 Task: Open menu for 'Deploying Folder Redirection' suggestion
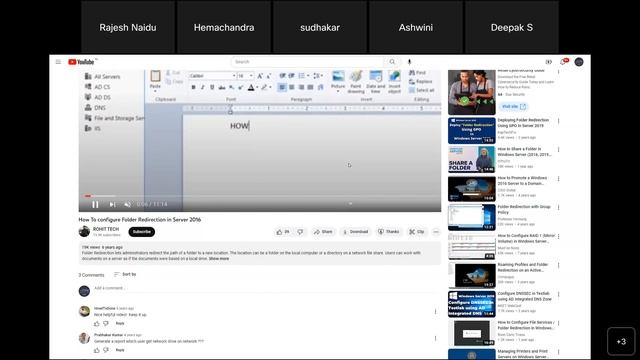(x=558, y=121)
